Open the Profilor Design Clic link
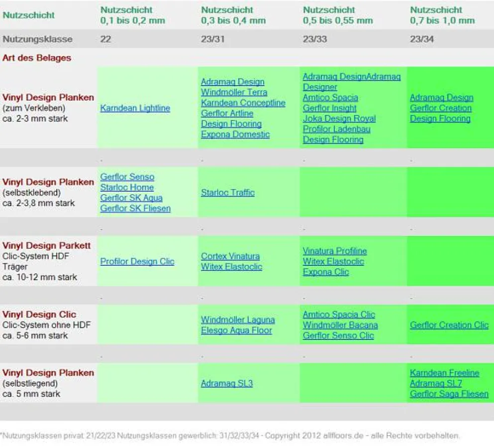 [137, 261]
